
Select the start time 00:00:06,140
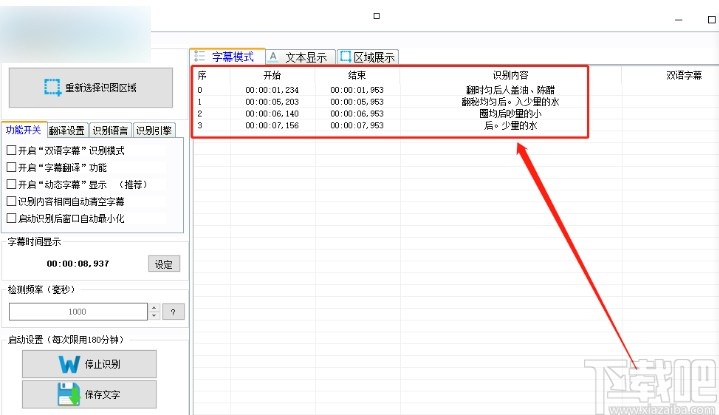[x=272, y=114]
